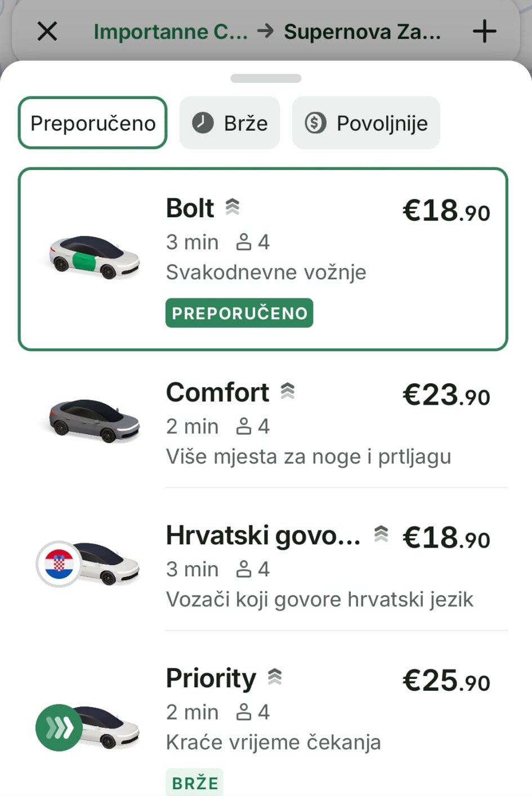Tap the surge arrows icon beside Priority
532x796 pixels.
pos(275,677)
